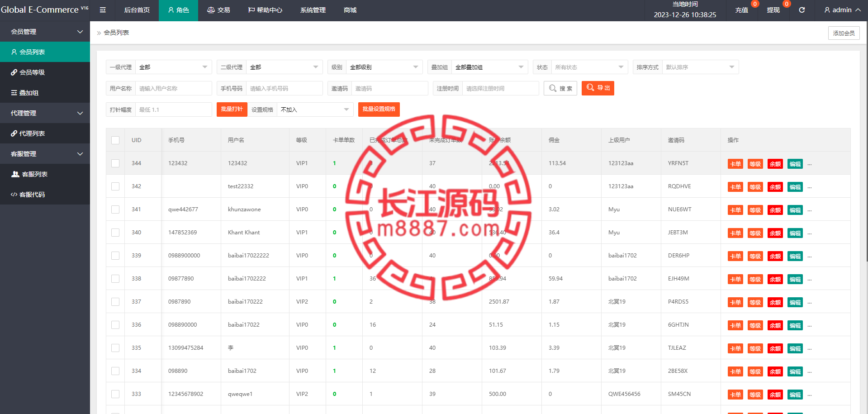Open the 二级代理 dropdown
Image resolution: width=868 pixels, height=414 pixels.
click(285, 67)
